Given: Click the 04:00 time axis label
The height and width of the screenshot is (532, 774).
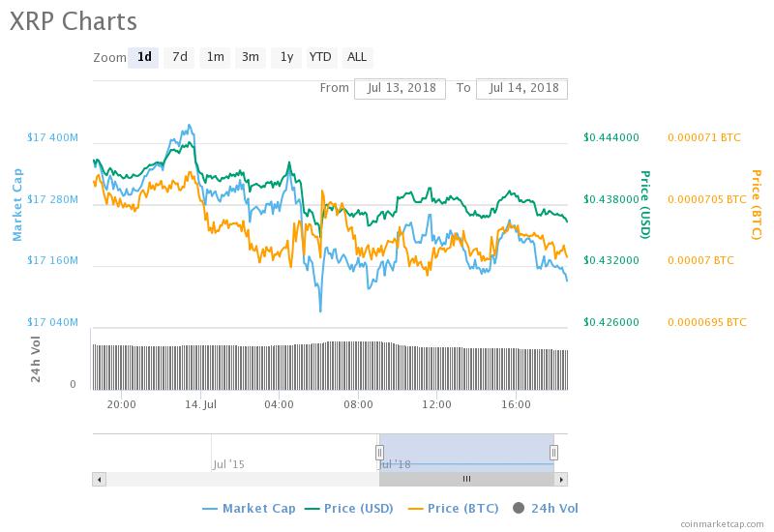Looking at the screenshot, I should (x=279, y=404).
